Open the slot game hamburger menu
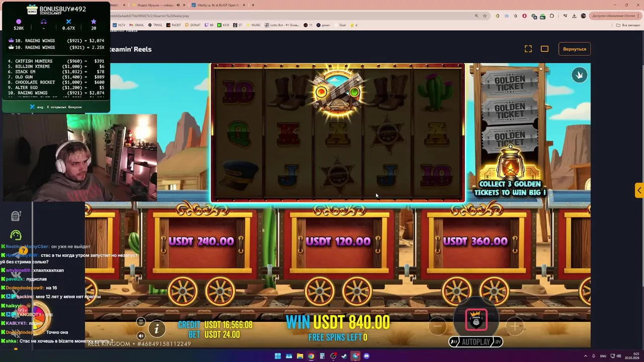644x362 pixels. (x=141, y=322)
